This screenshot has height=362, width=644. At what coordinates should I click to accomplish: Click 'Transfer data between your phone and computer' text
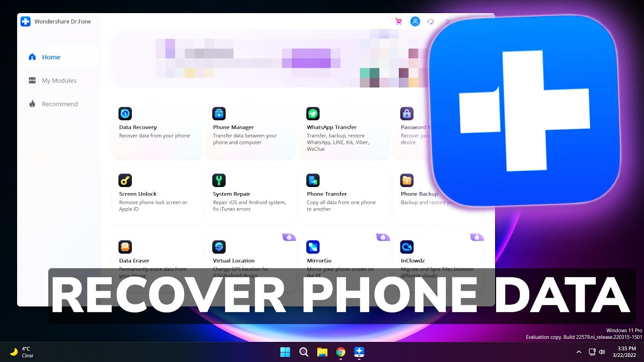(x=245, y=139)
